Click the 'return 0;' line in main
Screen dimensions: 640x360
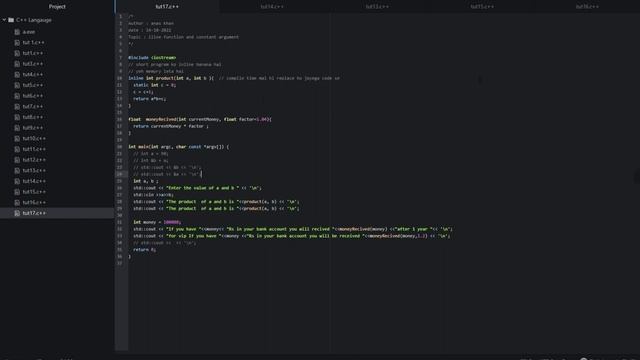[x=144, y=249]
